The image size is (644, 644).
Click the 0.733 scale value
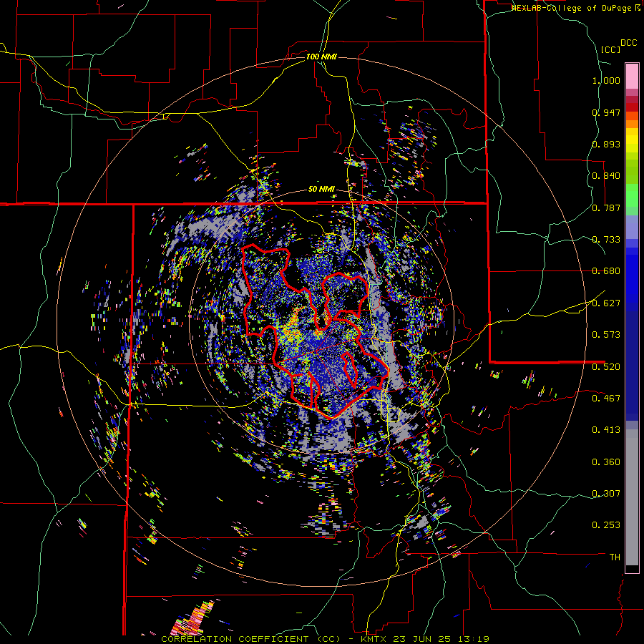point(606,240)
